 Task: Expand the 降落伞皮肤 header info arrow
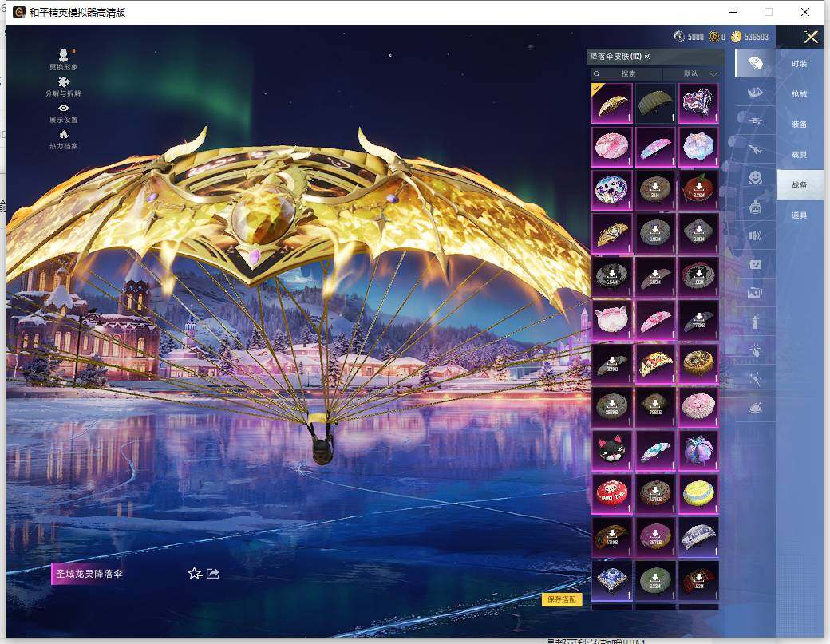(648, 57)
